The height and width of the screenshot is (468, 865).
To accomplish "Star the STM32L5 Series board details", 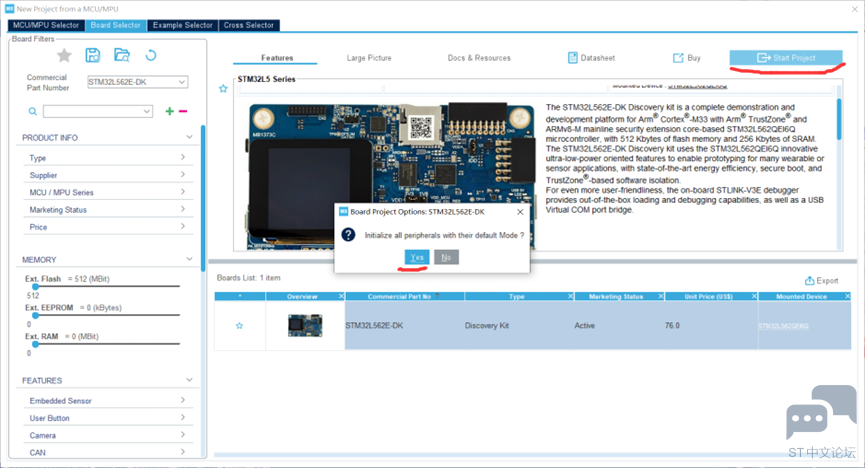I will pyautogui.click(x=223, y=88).
